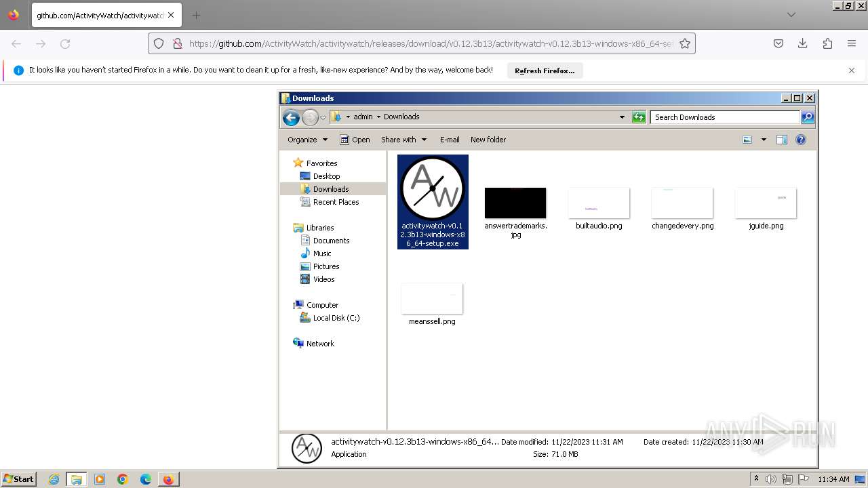Screen dimensions: 868x488
Task: Select answertrademarks.jpg thumbnail
Action: click(x=515, y=203)
